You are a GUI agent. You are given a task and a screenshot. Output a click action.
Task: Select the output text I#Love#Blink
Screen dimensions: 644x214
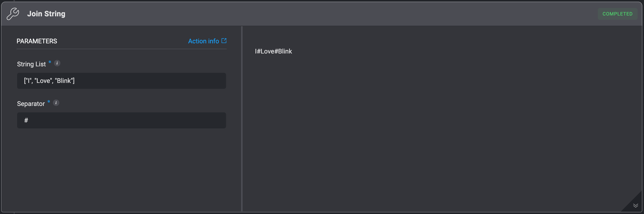pos(273,51)
